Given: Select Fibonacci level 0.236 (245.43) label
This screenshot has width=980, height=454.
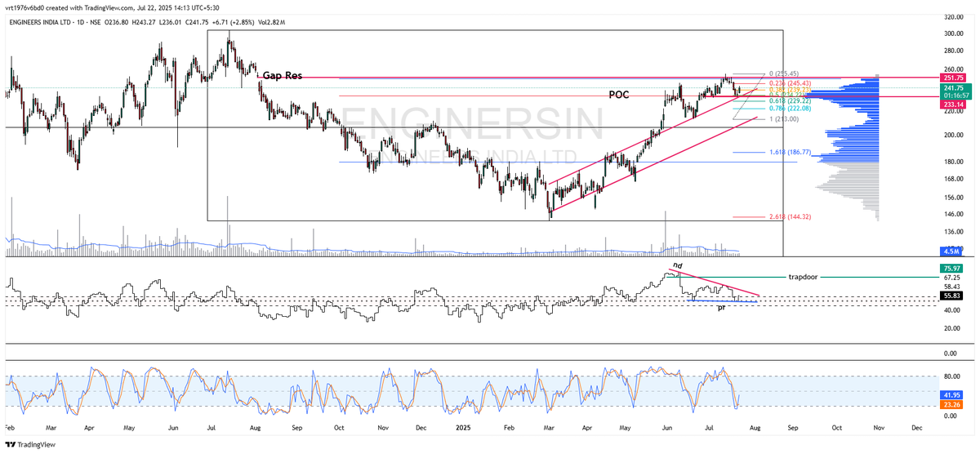Looking at the screenshot, I should tap(788, 82).
